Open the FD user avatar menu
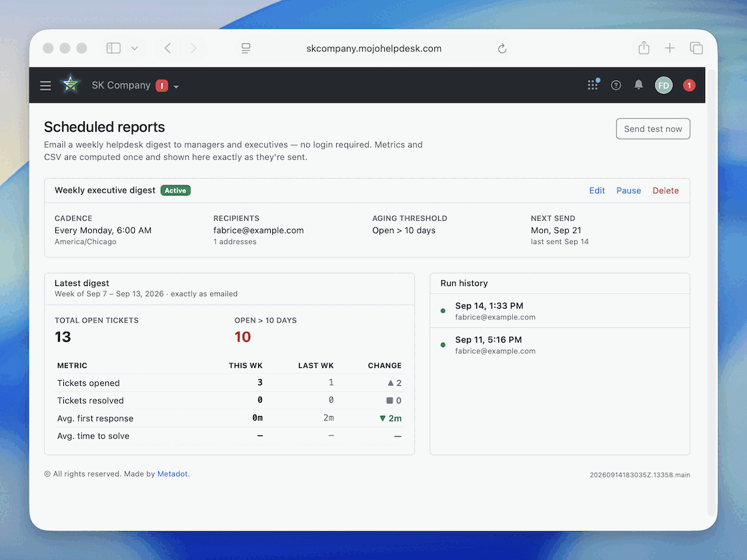 coord(663,85)
